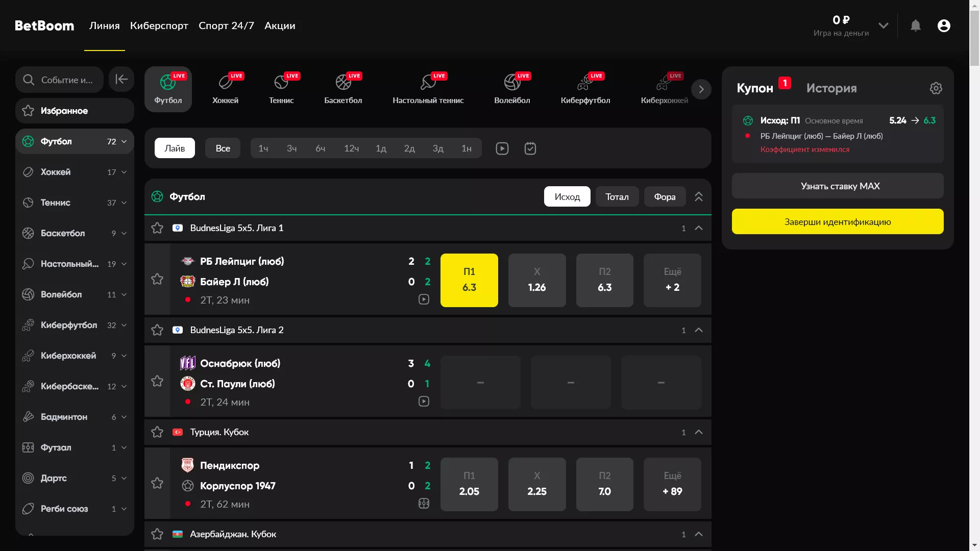Open balance dropdown arrow
980x551 pixels.
(884, 26)
